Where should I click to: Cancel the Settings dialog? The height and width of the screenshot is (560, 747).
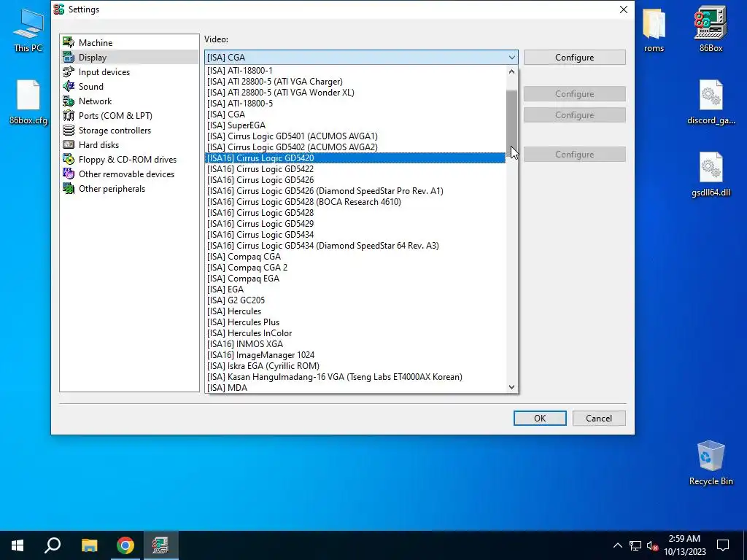[599, 418]
